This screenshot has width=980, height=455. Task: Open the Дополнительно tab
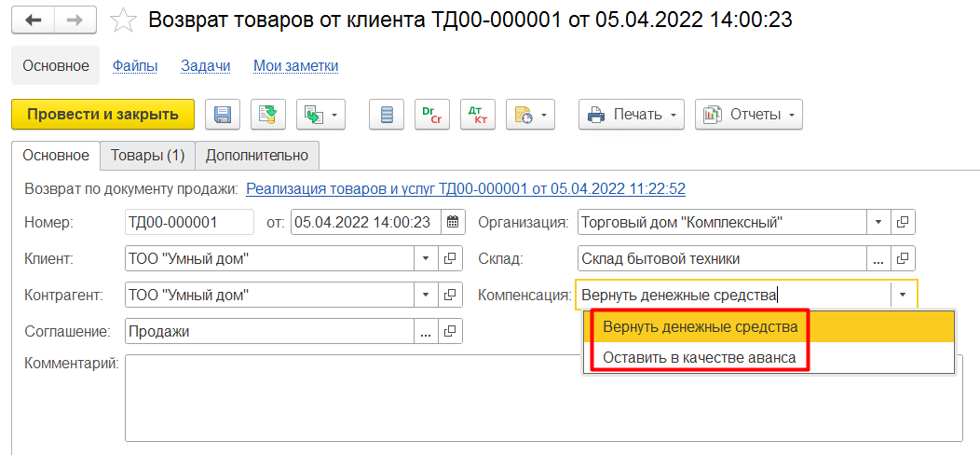coord(256,155)
